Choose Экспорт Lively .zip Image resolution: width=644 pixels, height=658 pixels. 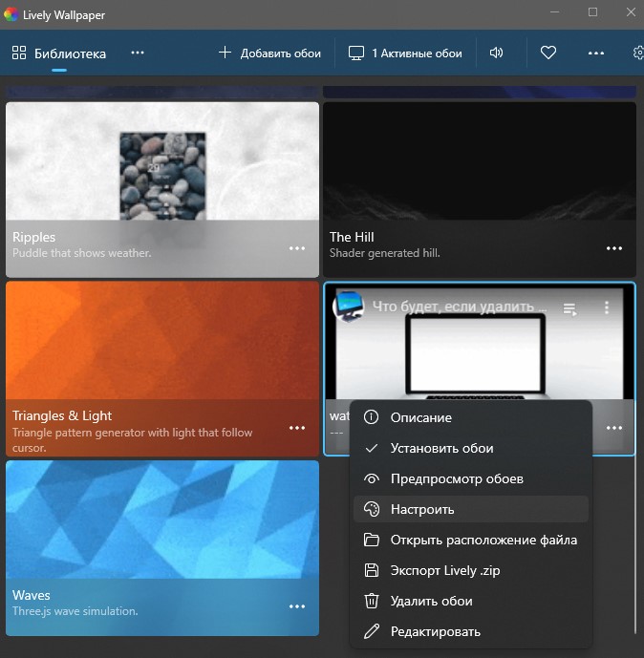pos(471,571)
